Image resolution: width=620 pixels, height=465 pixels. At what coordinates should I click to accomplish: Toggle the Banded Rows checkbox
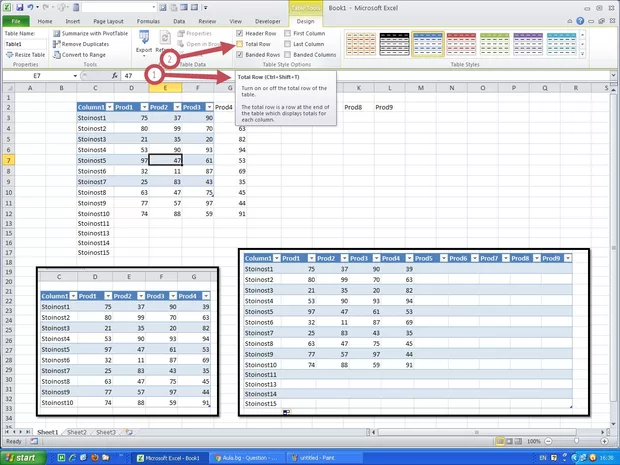tap(239, 55)
